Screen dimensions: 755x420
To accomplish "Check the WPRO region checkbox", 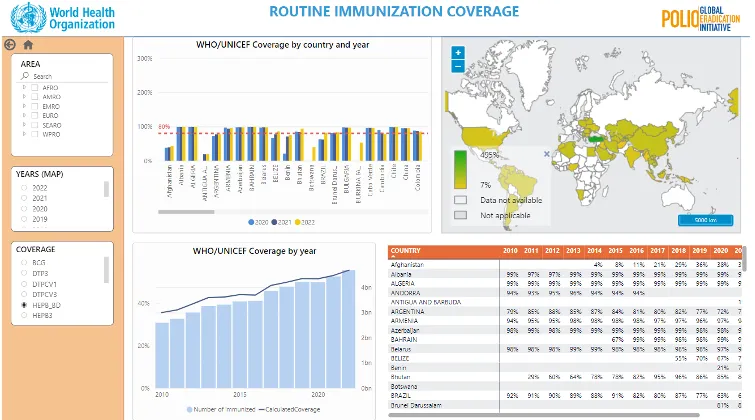I will click(35, 134).
